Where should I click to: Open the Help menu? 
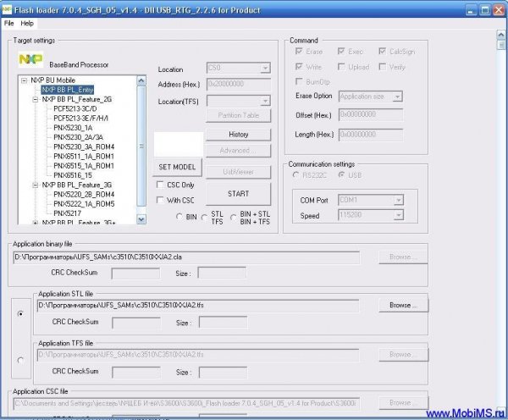27,24
